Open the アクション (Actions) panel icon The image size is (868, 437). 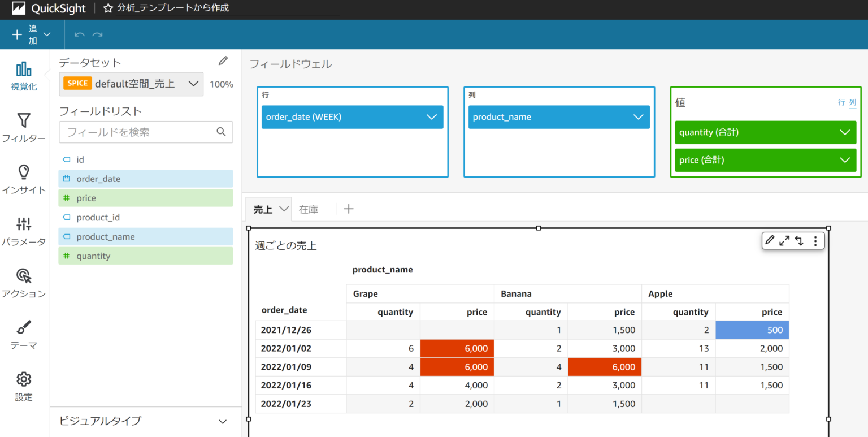[x=23, y=281]
